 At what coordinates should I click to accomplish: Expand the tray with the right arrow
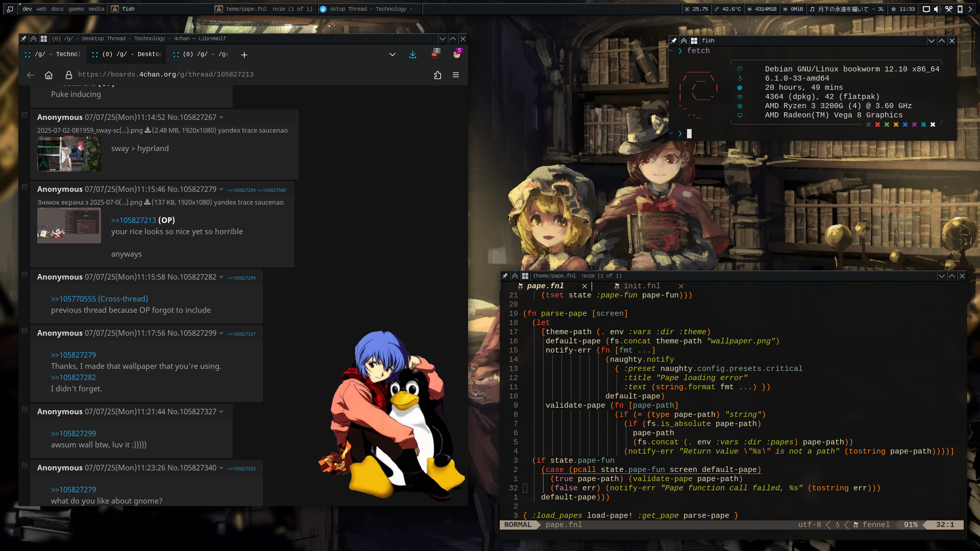970,9
